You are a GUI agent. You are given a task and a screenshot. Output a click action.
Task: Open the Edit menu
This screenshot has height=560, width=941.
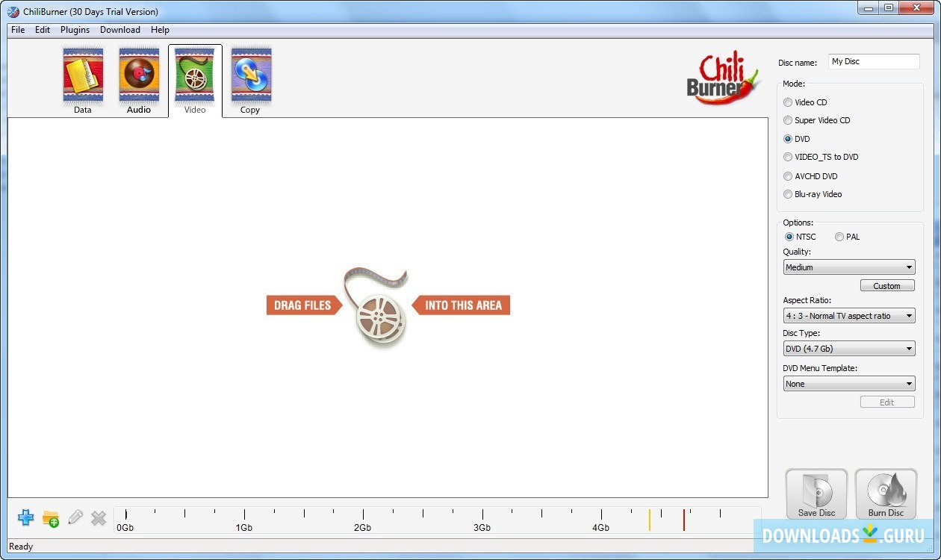point(43,30)
